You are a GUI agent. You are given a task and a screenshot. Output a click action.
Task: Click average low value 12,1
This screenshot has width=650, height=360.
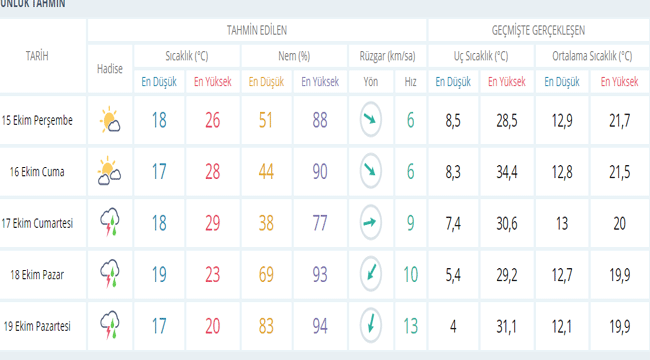coord(562,327)
